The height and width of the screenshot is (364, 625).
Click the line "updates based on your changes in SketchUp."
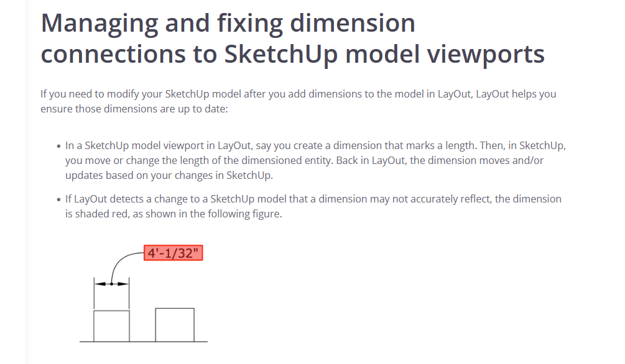pyautogui.click(x=169, y=175)
